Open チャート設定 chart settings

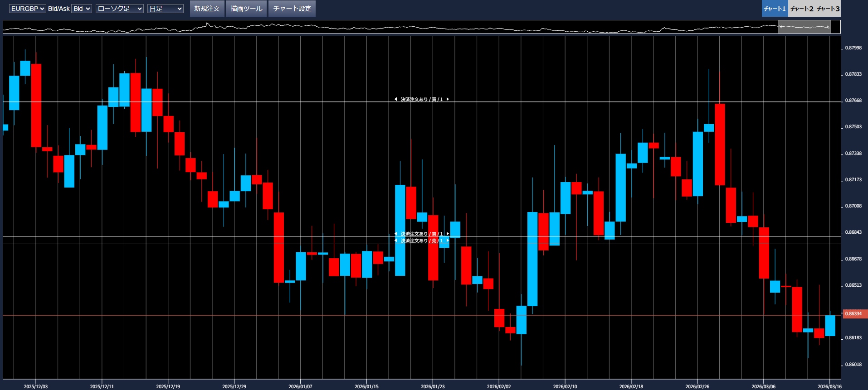pos(292,9)
